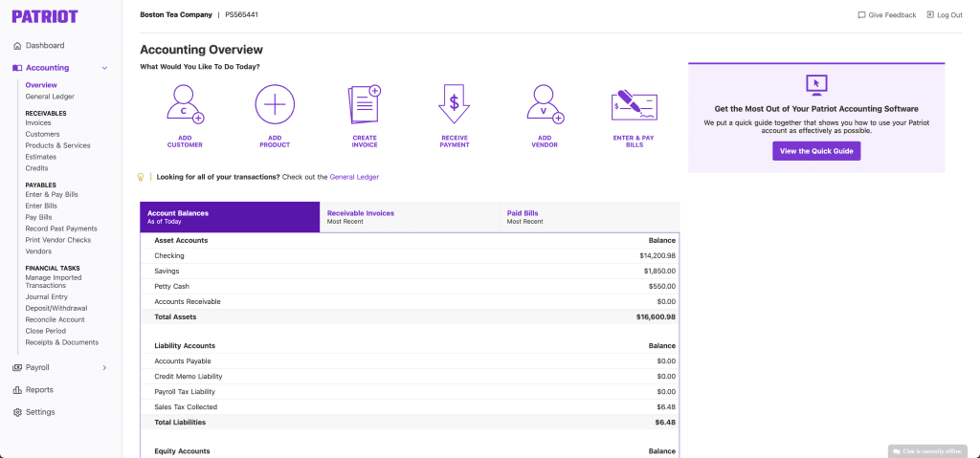Viewport: 980px width, 458px height.
Task: Open Receipts & Documents in sidebar
Action: point(62,342)
